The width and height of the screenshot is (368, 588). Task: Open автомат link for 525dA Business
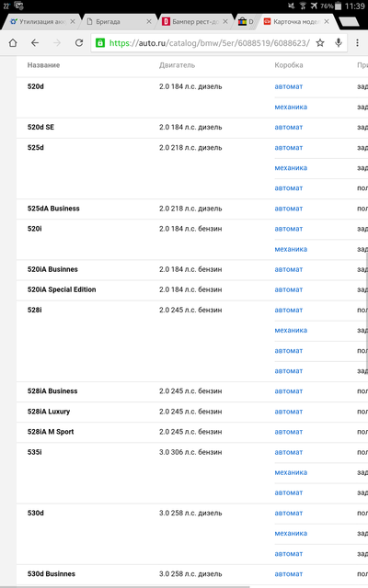[x=288, y=209]
